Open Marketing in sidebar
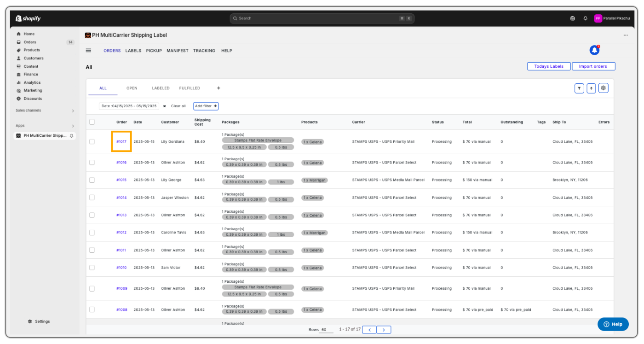The image size is (644, 344). (33, 91)
